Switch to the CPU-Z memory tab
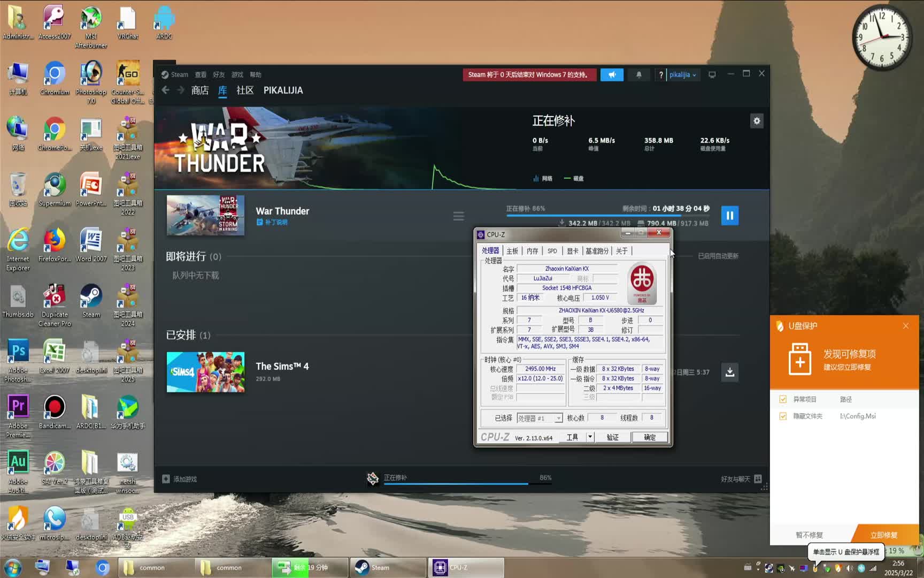Image resolution: width=924 pixels, height=578 pixels. 532,251
